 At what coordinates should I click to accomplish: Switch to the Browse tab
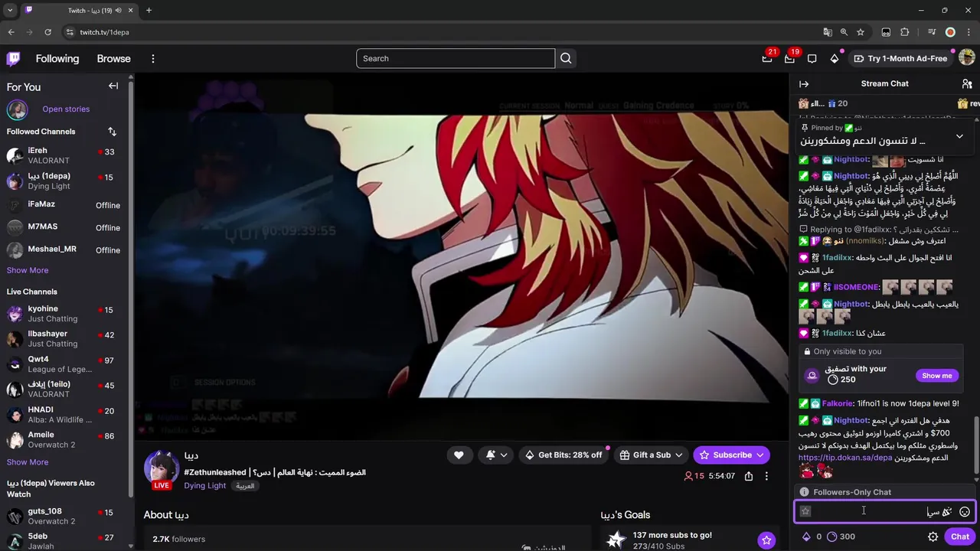pyautogui.click(x=113, y=58)
